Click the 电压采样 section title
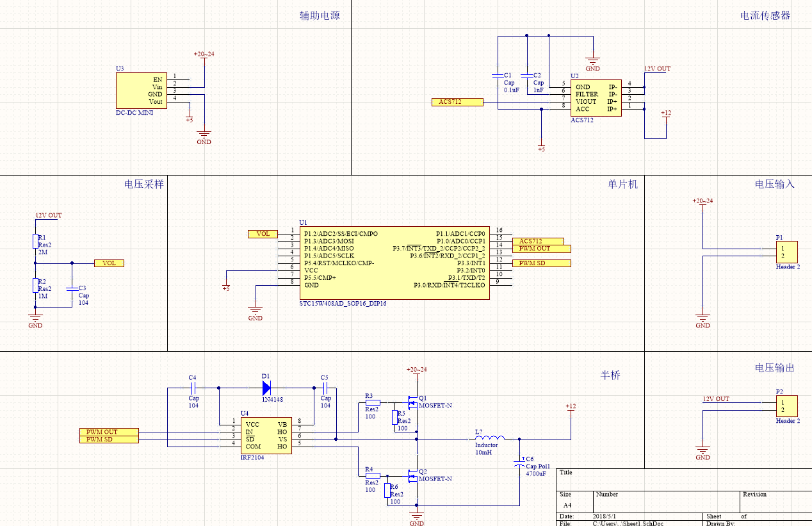 pos(144,184)
